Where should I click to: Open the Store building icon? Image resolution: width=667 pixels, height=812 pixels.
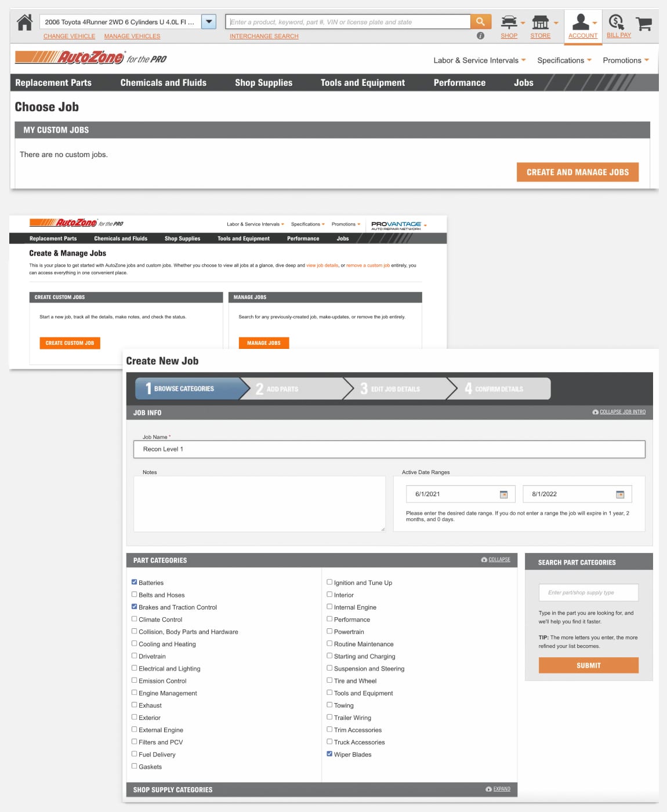pos(541,22)
